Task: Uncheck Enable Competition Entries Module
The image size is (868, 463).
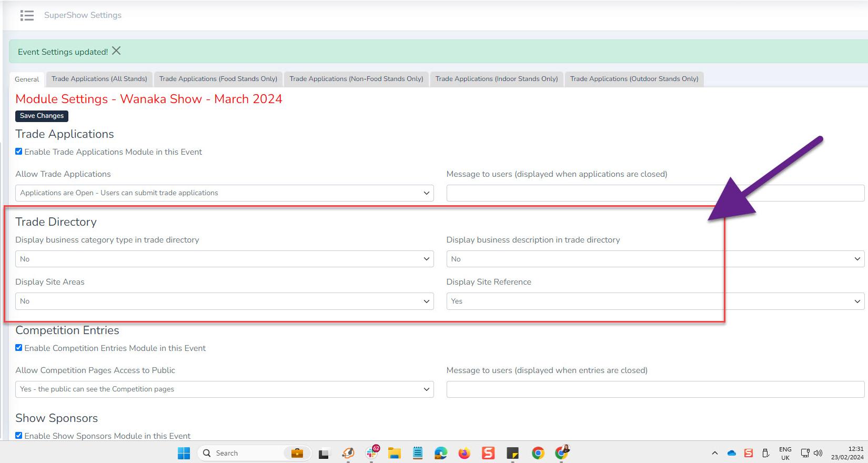Action: (x=19, y=348)
